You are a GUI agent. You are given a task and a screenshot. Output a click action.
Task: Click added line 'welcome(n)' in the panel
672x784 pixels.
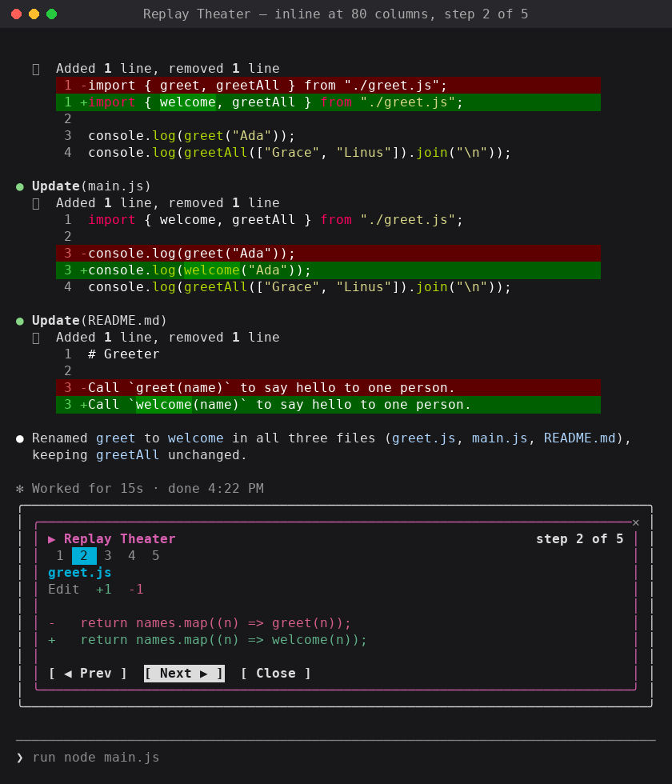[208, 640]
